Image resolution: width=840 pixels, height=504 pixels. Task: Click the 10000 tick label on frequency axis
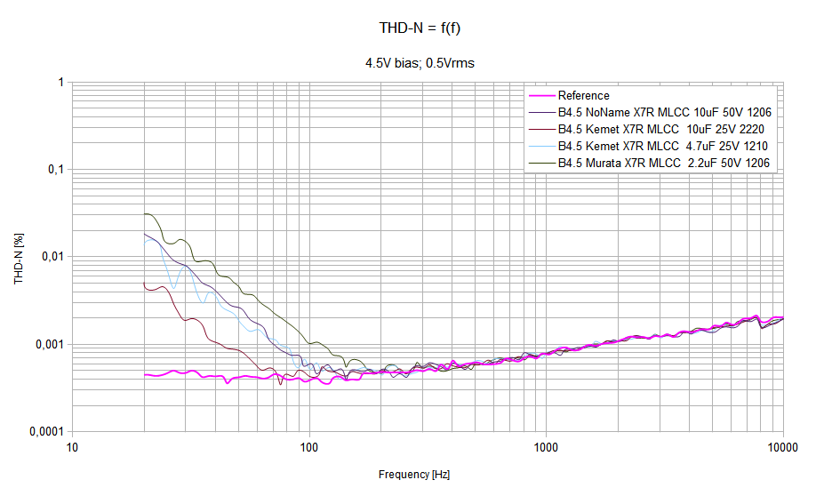[x=781, y=446]
